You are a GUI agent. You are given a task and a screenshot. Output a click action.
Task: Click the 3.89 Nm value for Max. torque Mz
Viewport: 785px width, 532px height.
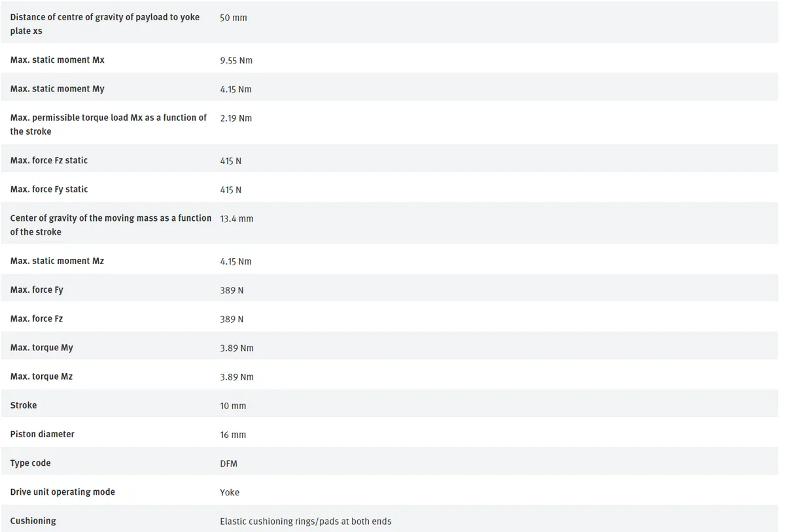pyautogui.click(x=237, y=377)
